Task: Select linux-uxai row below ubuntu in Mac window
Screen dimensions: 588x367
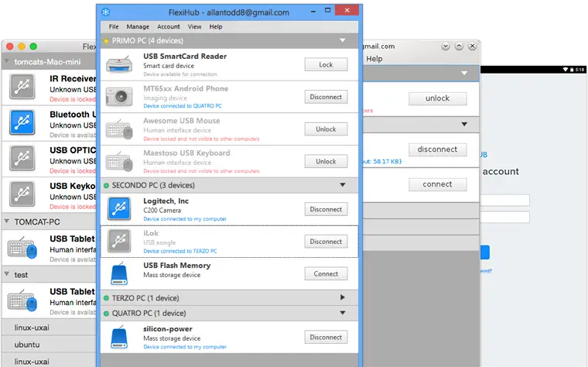Action: [49, 362]
